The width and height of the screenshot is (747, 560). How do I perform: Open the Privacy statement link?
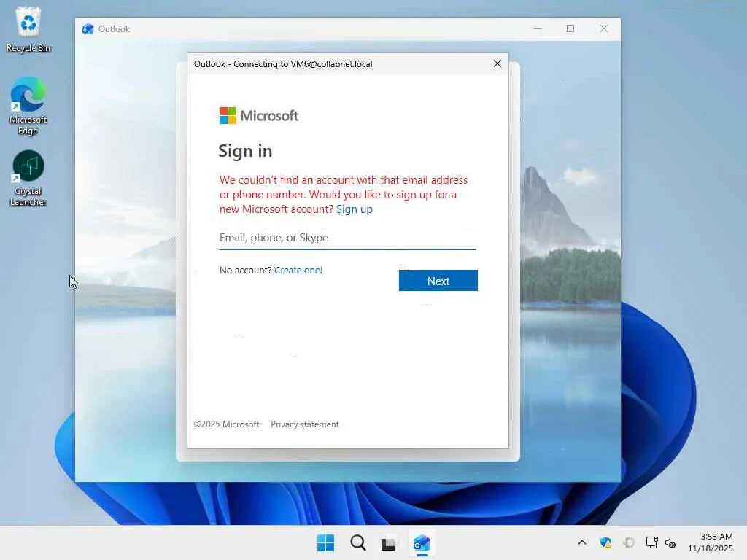[x=304, y=424]
